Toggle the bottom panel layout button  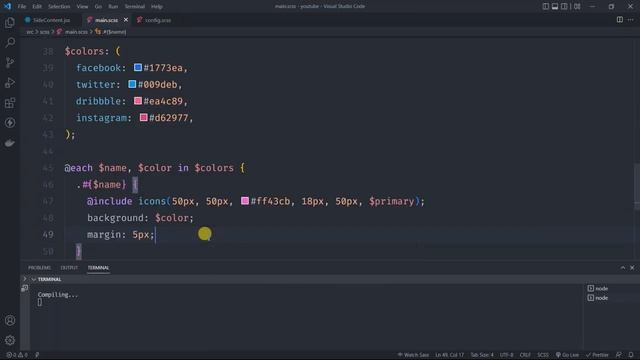tap(555, 6)
